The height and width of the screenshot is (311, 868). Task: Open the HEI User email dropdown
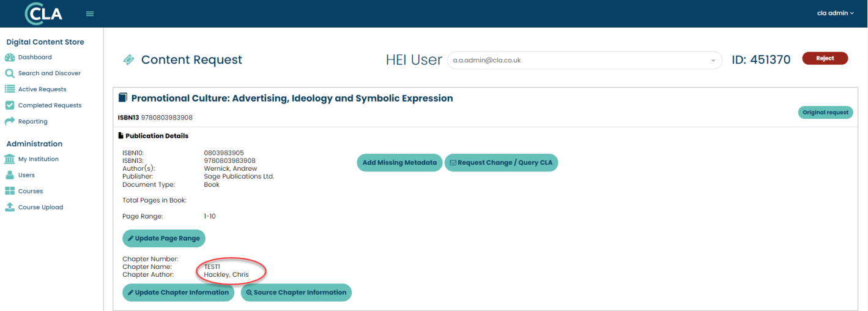(x=584, y=60)
